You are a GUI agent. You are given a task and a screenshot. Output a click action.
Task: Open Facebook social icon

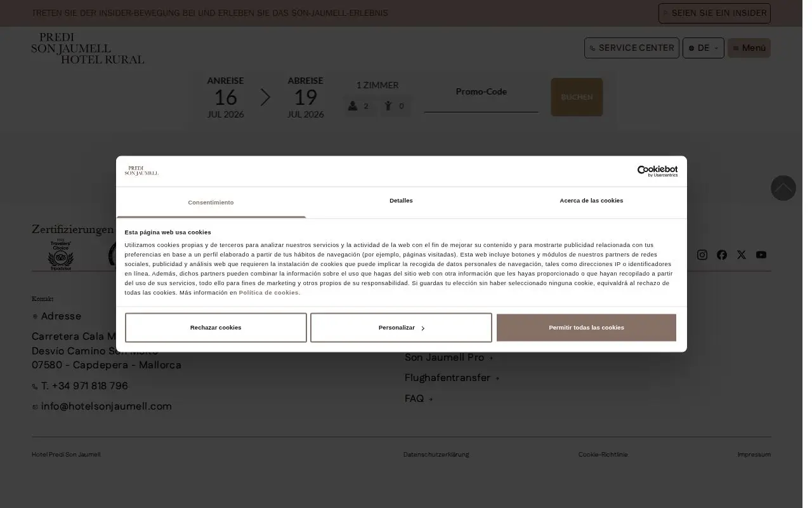tap(722, 255)
